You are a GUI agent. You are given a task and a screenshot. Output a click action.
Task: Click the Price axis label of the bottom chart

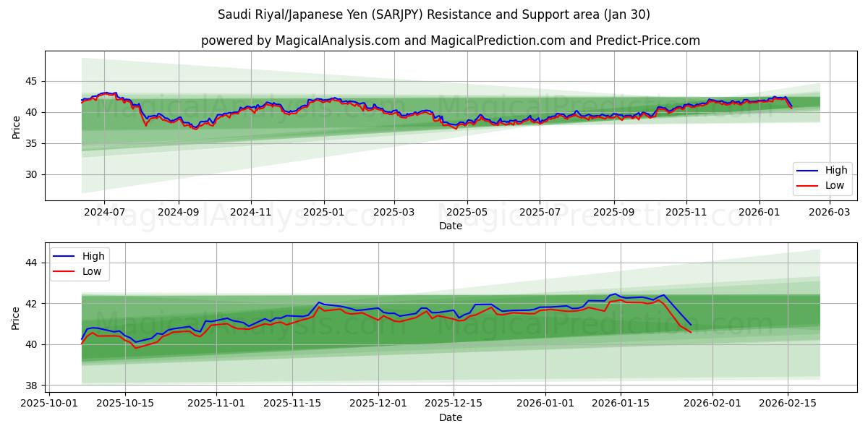pyautogui.click(x=18, y=316)
